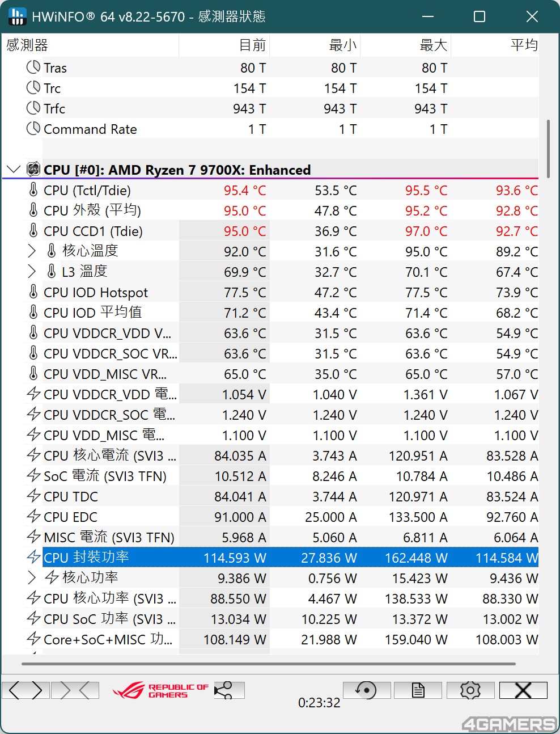
Task: Click the HWiNFO app icon in title bar
Action: 18,16
